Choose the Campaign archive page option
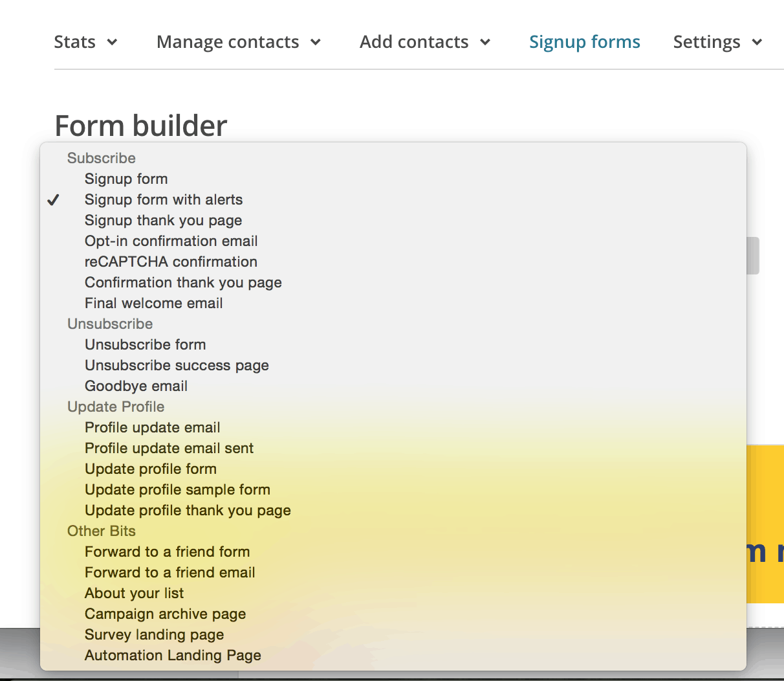The width and height of the screenshot is (784, 681). tap(165, 614)
